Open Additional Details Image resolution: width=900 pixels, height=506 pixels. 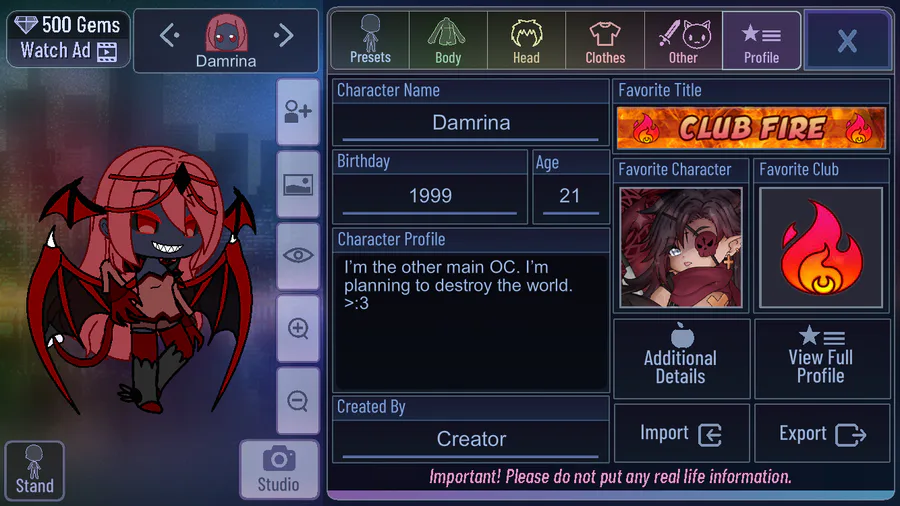click(681, 359)
